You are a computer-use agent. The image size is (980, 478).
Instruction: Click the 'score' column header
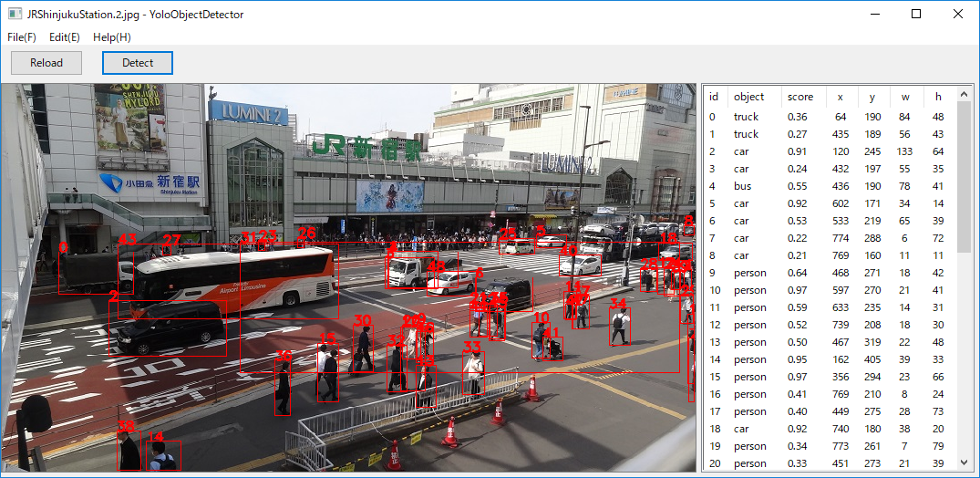click(x=804, y=97)
